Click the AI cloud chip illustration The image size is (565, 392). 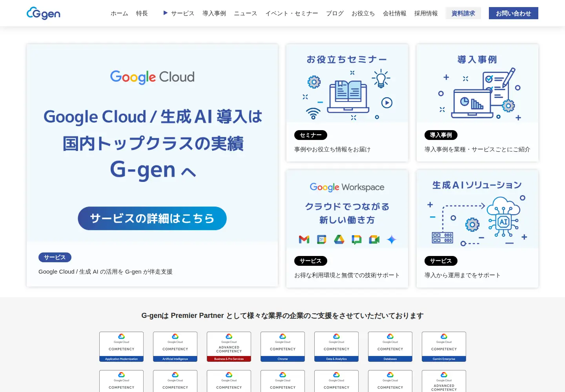point(503,217)
